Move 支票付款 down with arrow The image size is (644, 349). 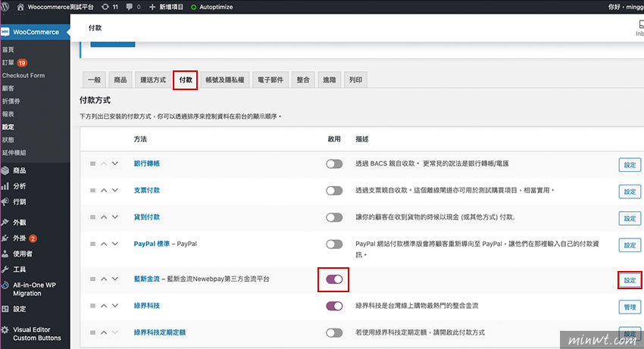tap(115, 191)
